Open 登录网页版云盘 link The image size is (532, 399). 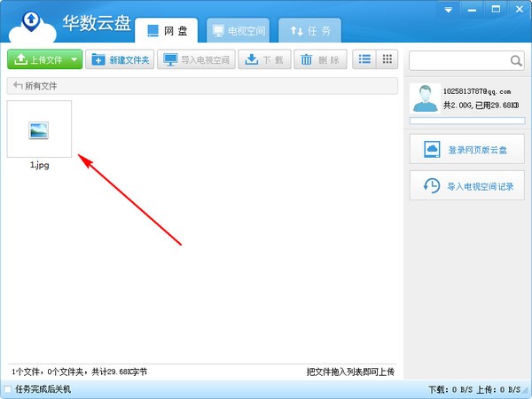tap(467, 149)
